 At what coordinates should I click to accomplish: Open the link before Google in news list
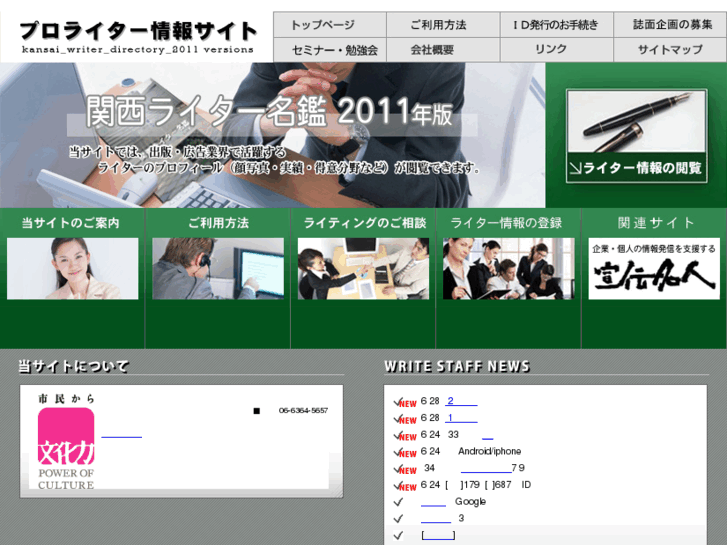[x=433, y=502]
